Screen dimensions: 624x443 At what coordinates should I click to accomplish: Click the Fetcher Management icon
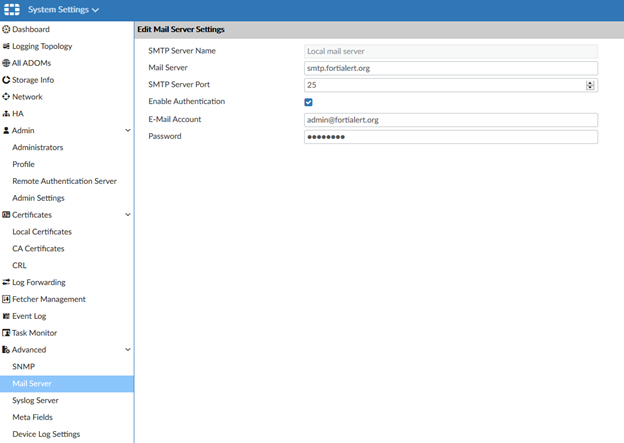[x=6, y=299]
